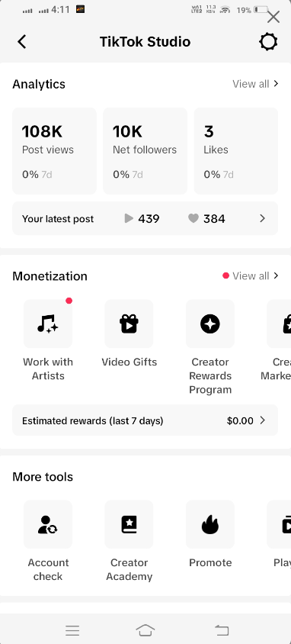
Task: Close the overlay with the X icon
Action: pyautogui.click(x=273, y=18)
